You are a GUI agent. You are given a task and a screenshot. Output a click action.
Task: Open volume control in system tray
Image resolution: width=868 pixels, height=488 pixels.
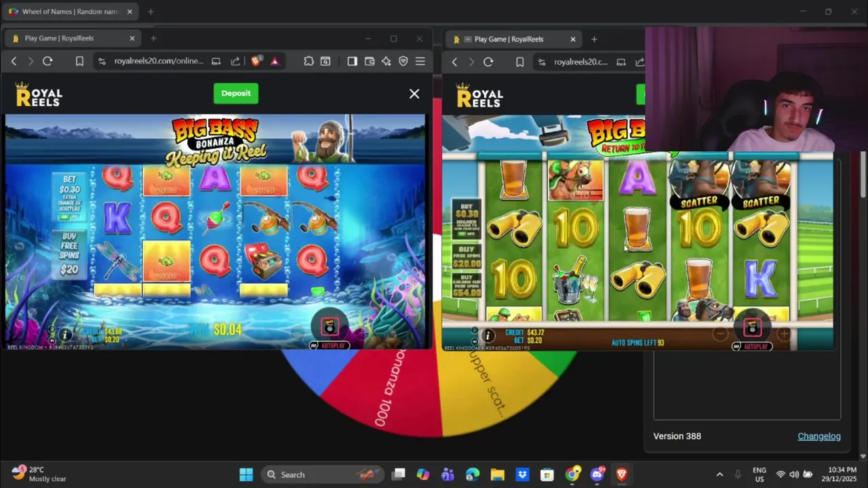tap(794, 474)
